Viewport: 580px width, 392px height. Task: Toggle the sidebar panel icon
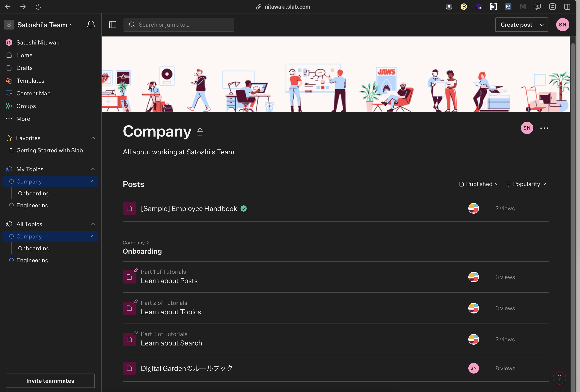[112, 25]
